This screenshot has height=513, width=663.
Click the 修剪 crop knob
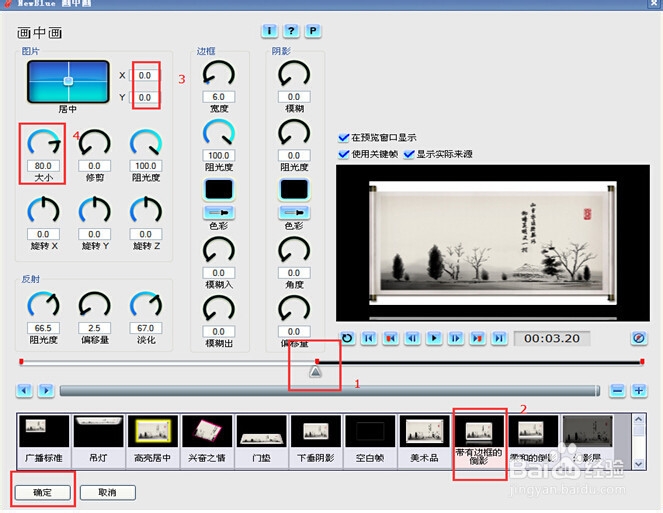click(x=95, y=143)
